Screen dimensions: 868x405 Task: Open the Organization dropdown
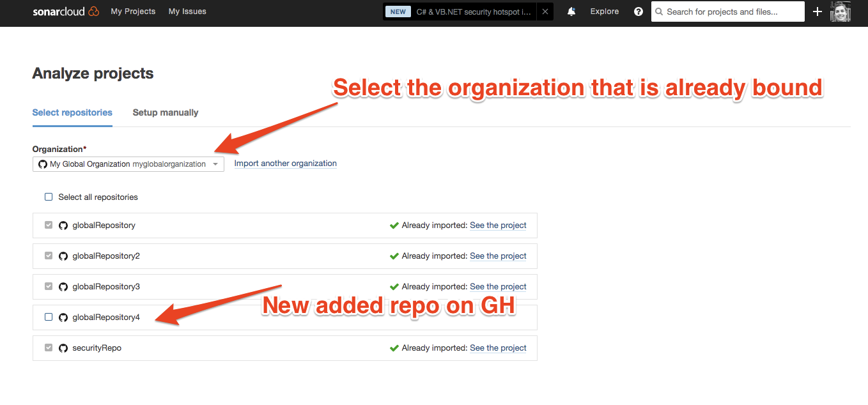(x=128, y=164)
